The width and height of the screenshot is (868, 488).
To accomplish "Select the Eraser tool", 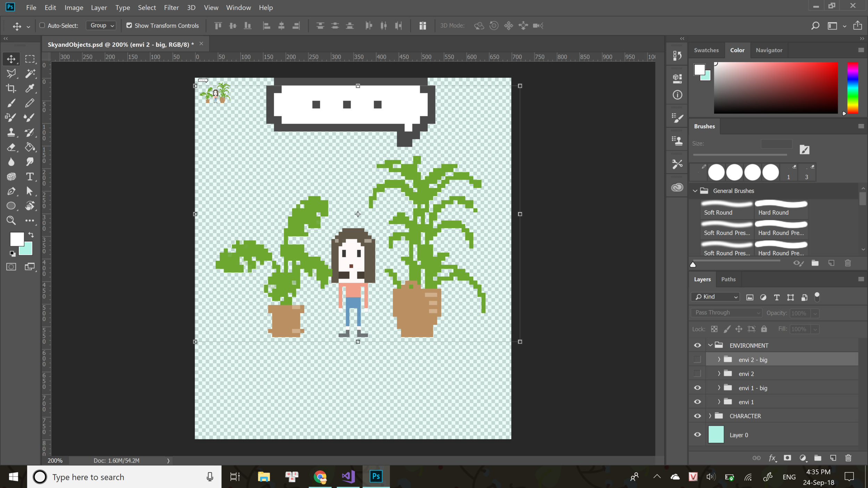I will click(x=11, y=147).
